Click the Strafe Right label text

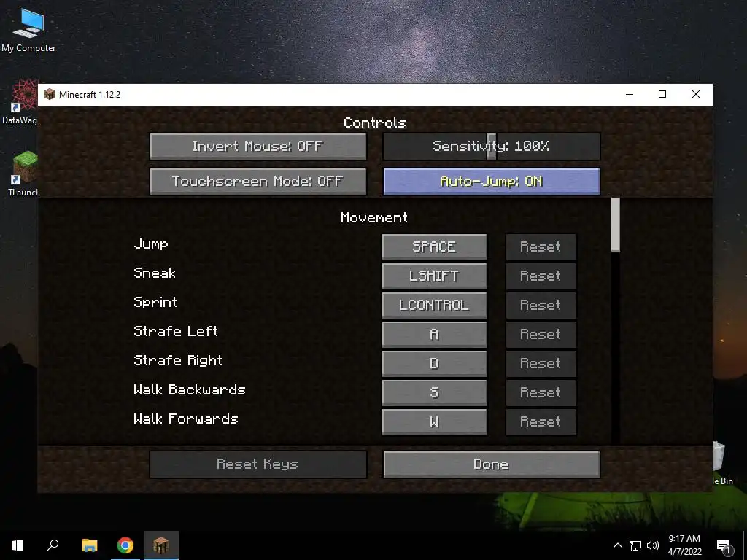click(x=178, y=360)
